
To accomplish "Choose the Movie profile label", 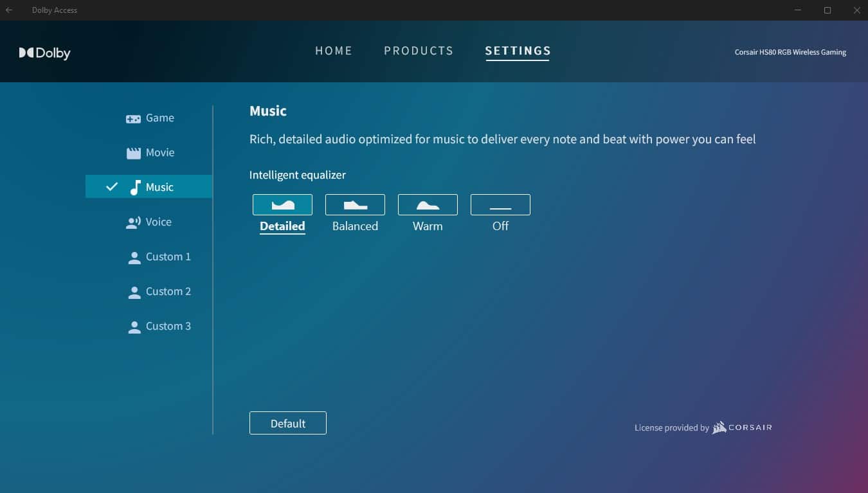I will pos(160,153).
